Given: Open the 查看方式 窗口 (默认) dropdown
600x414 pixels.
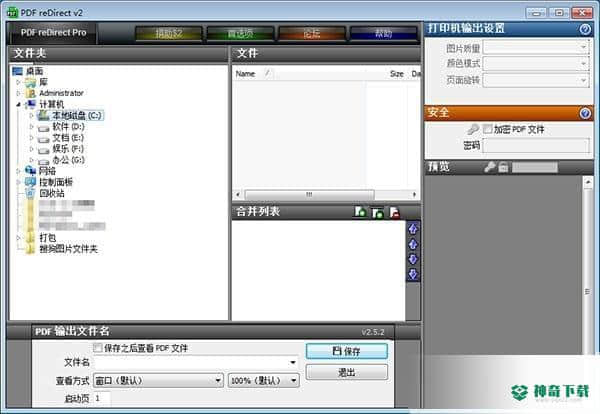Looking at the screenshot, I should 158,380.
